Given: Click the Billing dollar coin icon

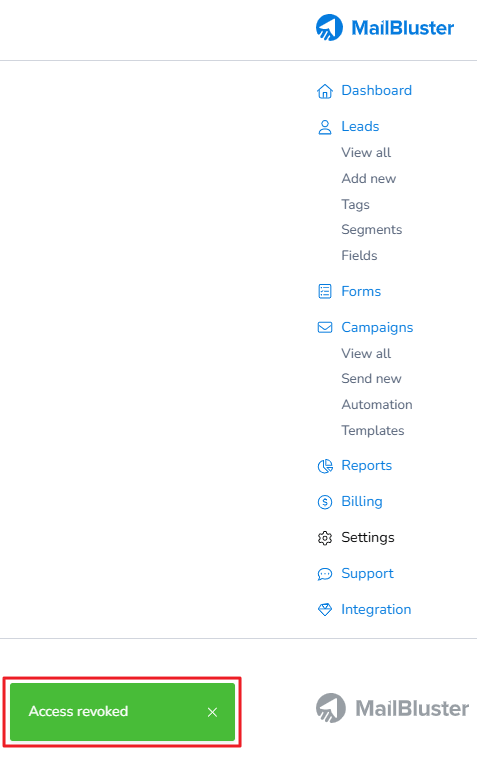Looking at the screenshot, I should (x=324, y=502).
